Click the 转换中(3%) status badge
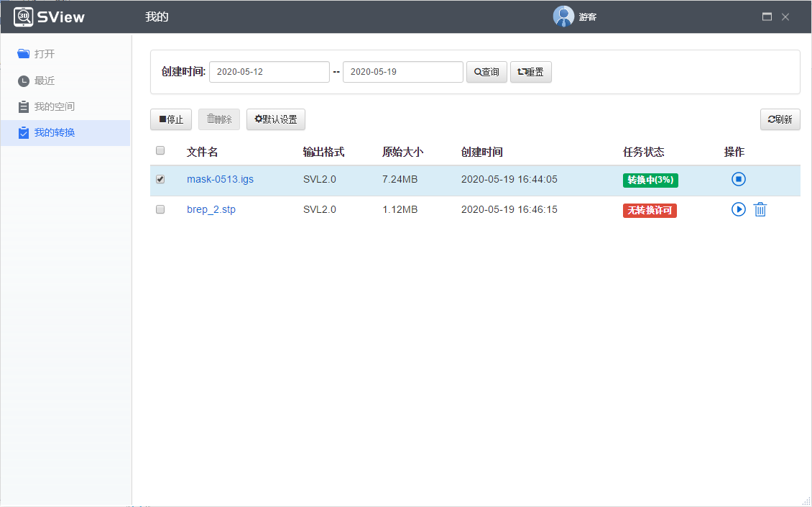812x507 pixels. tap(650, 180)
